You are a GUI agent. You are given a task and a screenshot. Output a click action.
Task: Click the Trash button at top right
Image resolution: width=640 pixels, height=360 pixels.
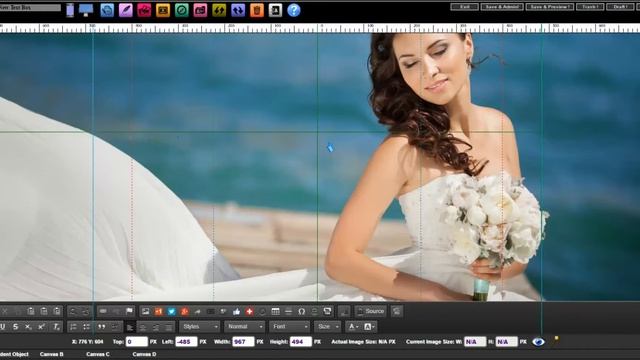point(590,7)
